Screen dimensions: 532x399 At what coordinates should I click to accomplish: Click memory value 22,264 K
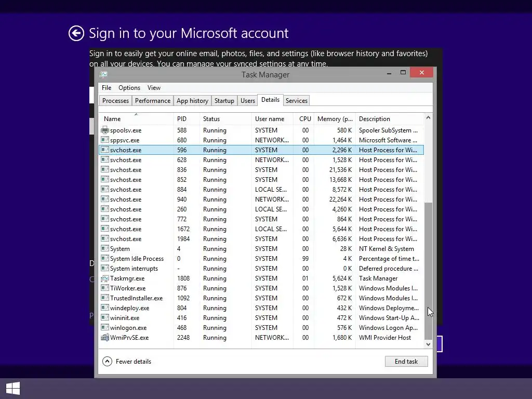click(340, 199)
